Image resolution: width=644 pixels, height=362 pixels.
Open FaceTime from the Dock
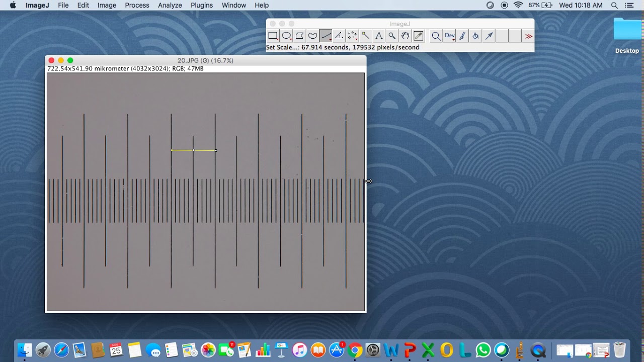[x=226, y=349]
